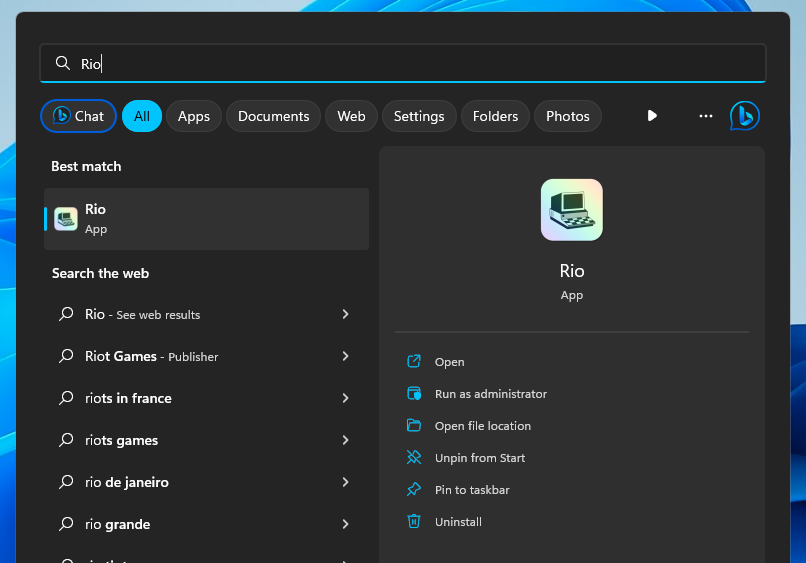Image resolution: width=806 pixels, height=563 pixels.
Task: Expand the Riot Games chevron
Action: 345,356
